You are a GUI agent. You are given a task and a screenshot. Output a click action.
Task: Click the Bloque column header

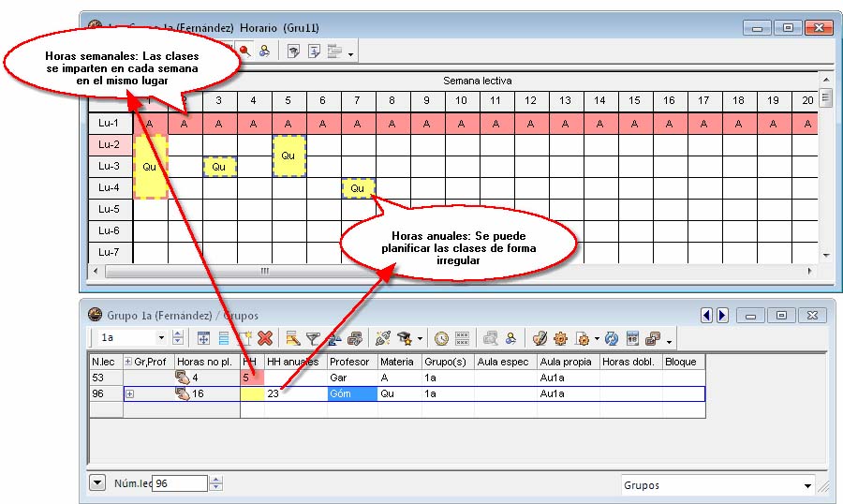(x=684, y=362)
